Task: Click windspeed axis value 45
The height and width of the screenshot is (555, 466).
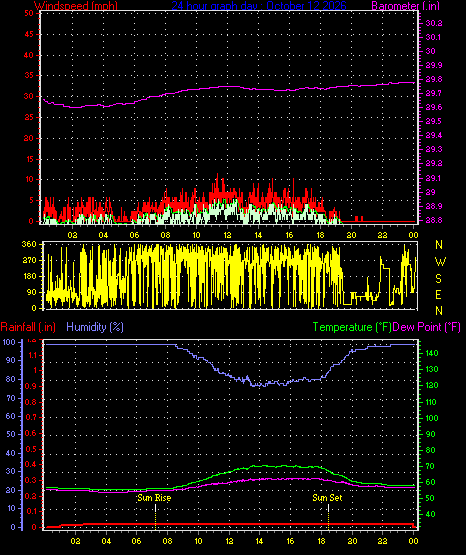Action: pos(29,34)
